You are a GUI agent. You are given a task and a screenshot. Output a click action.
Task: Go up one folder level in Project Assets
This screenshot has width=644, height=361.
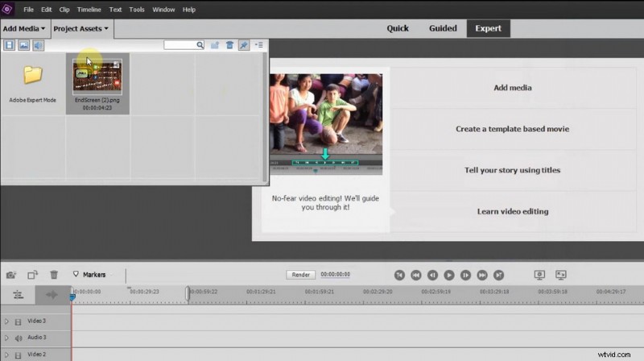[215, 45]
